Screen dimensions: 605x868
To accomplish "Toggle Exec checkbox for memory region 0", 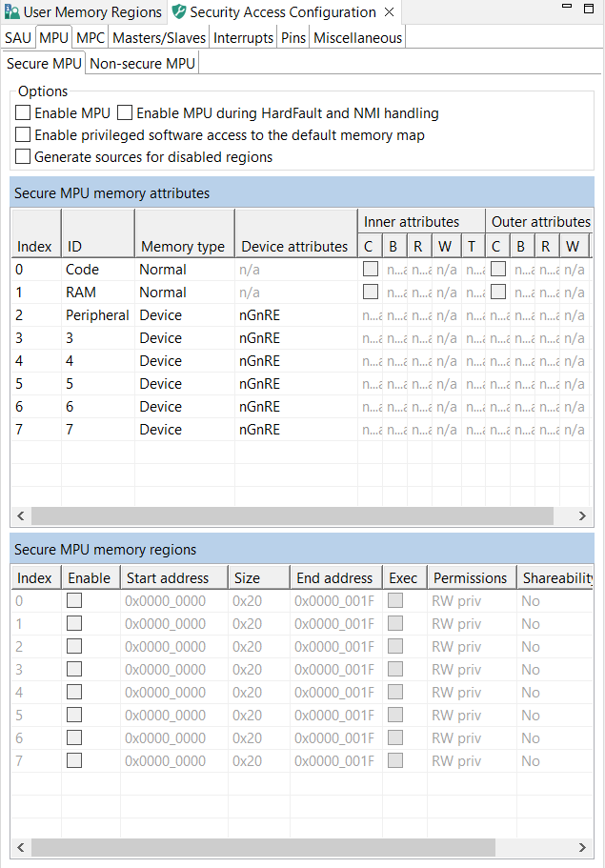I will [x=395, y=600].
